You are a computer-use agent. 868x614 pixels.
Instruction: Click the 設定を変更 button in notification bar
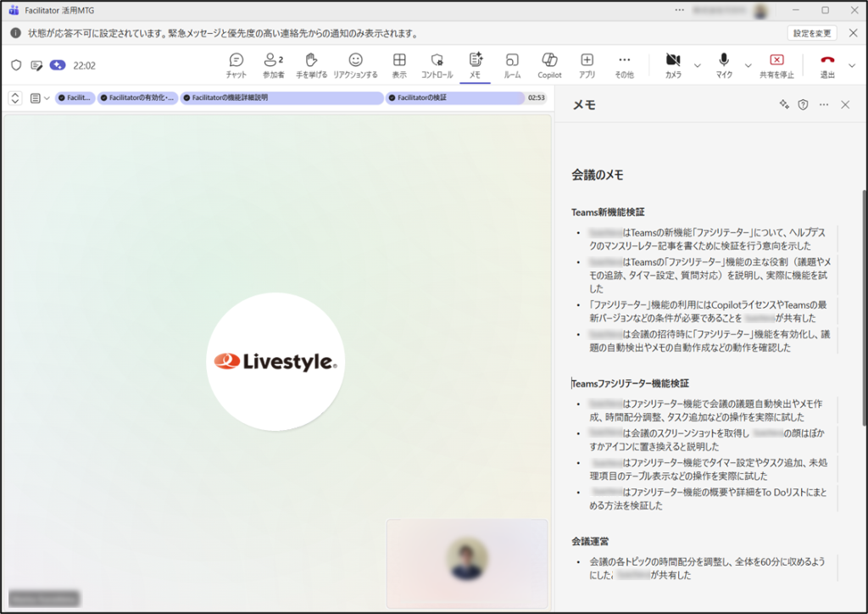[811, 33]
